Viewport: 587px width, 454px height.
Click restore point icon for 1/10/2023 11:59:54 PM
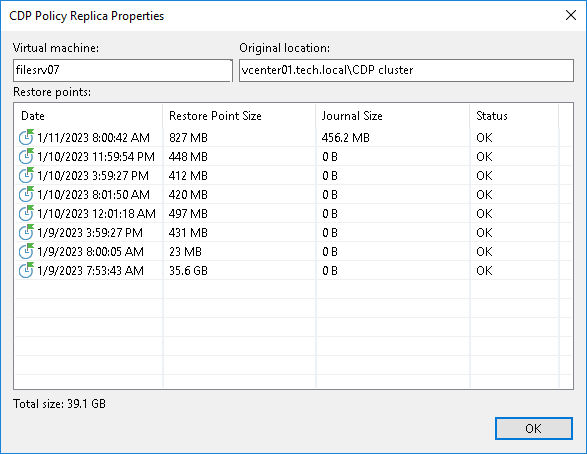[x=26, y=156]
